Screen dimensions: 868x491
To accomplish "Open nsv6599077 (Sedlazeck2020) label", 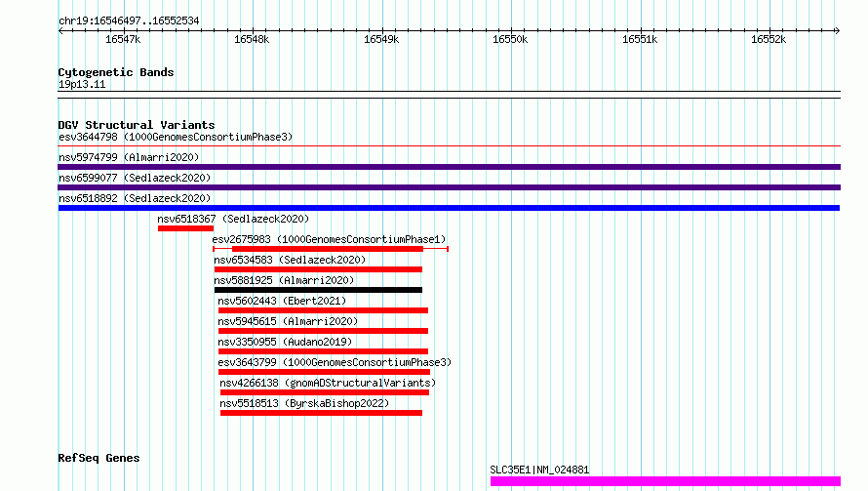I will [x=135, y=178].
